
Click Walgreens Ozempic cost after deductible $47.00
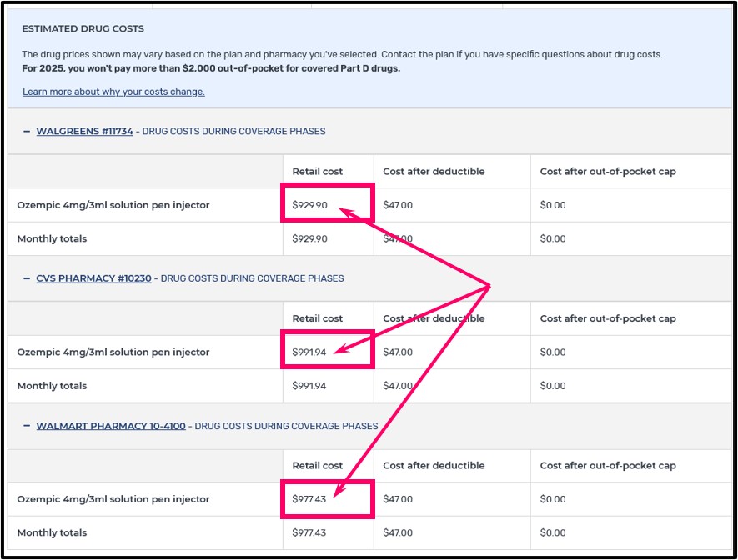click(x=398, y=205)
